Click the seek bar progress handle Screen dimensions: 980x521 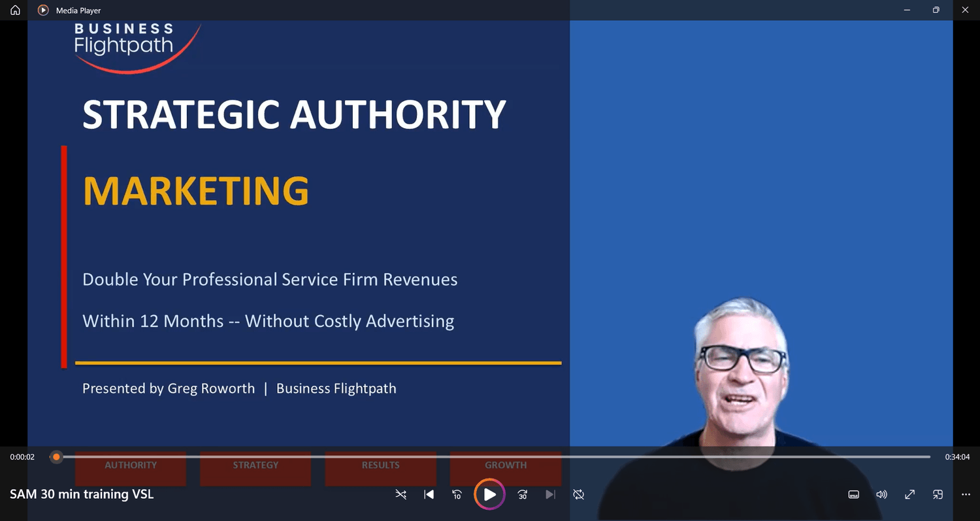[x=56, y=457]
